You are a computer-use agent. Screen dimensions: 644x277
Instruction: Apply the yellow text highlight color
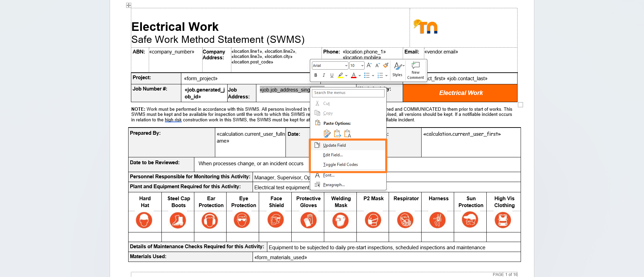pos(340,75)
